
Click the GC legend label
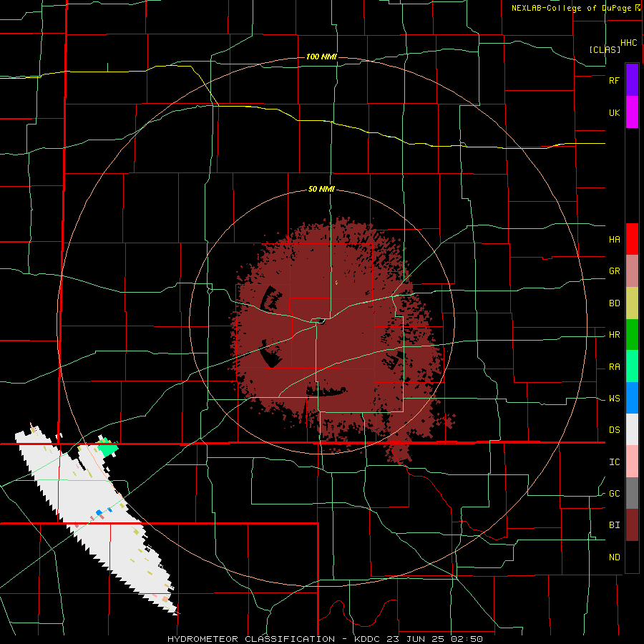point(614,494)
